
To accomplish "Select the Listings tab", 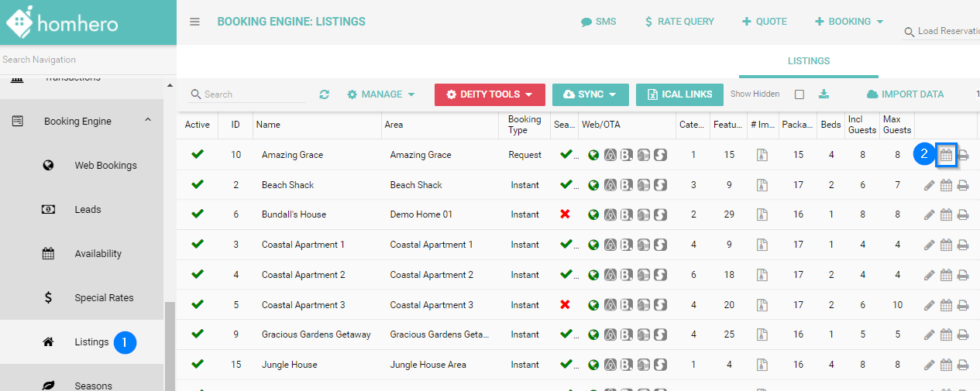I will tap(809, 61).
